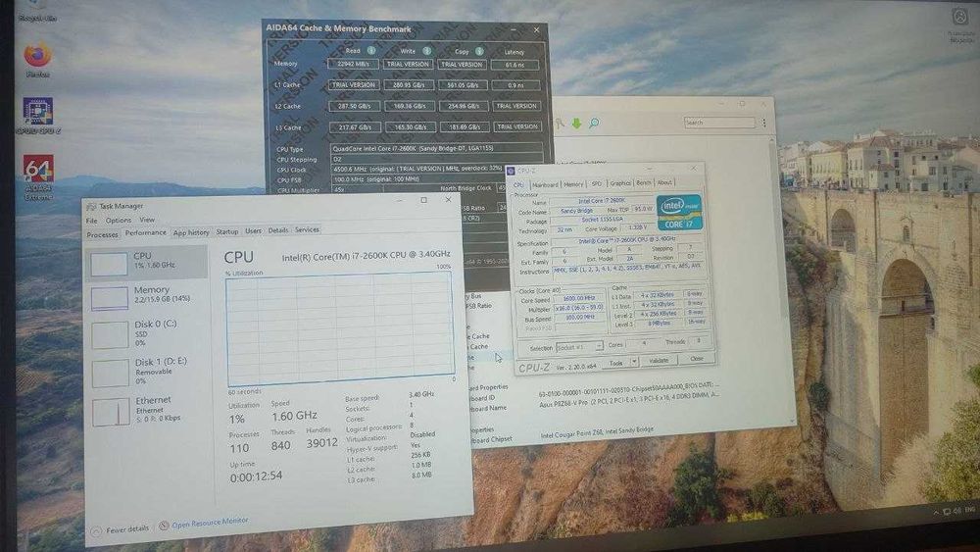Screen dimensions: 980x552
Task: Select the Performance tab in Task Manager
Action: coord(146,232)
